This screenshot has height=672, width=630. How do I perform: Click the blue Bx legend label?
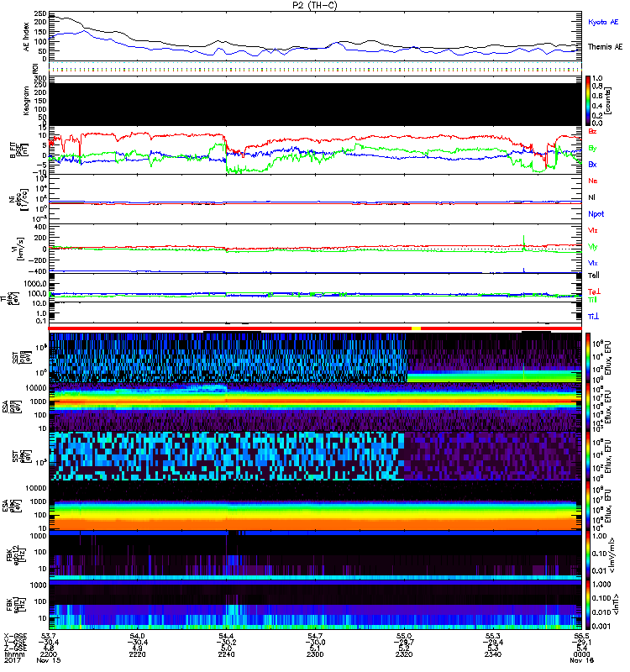point(591,165)
